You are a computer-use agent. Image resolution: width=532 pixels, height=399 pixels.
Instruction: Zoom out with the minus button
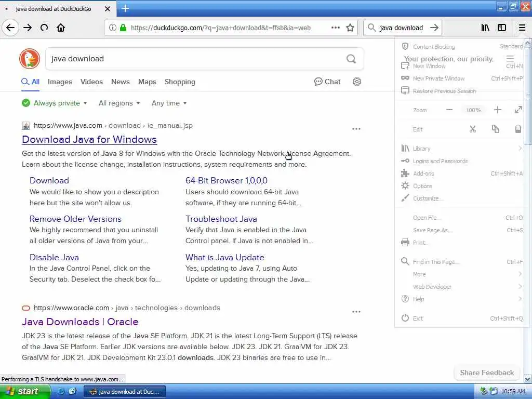click(449, 110)
